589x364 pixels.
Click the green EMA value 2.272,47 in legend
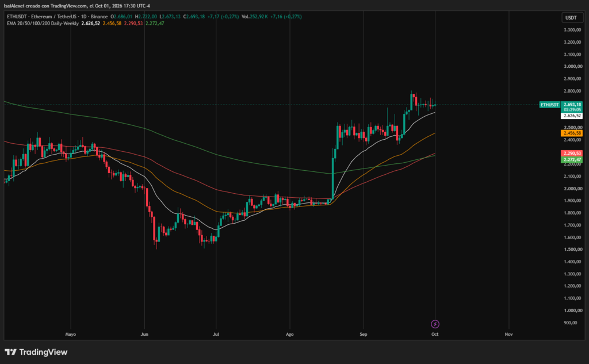tap(155, 24)
